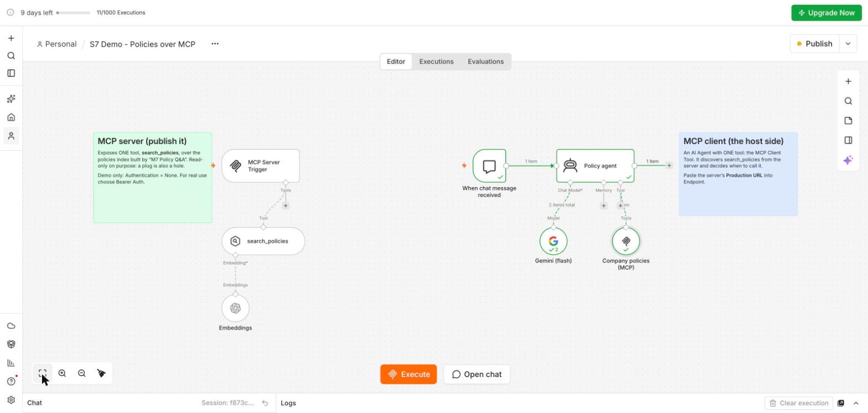Add a node using canvas plus button
Screen dimensions: 868x413
pyautogui.click(x=848, y=81)
